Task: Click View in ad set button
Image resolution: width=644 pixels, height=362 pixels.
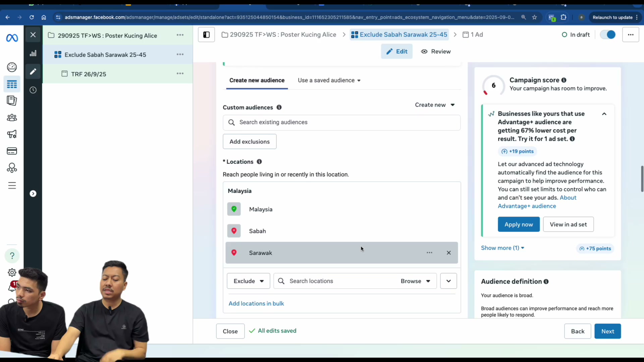Action: 568,225
